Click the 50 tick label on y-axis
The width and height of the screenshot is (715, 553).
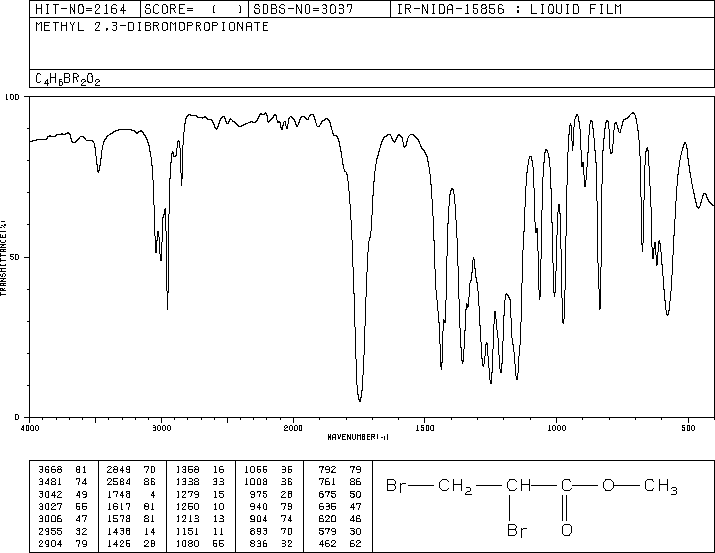(x=15, y=257)
